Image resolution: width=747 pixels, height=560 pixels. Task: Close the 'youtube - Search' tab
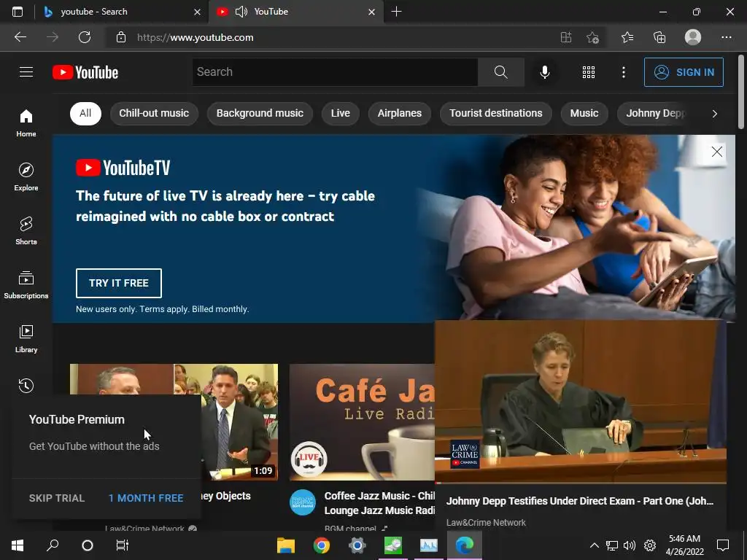[x=197, y=12]
